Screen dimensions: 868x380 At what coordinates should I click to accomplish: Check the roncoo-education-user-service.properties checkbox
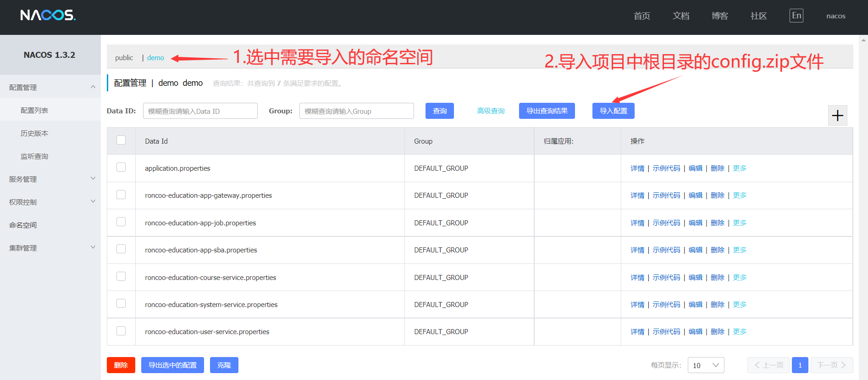tap(121, 331)
